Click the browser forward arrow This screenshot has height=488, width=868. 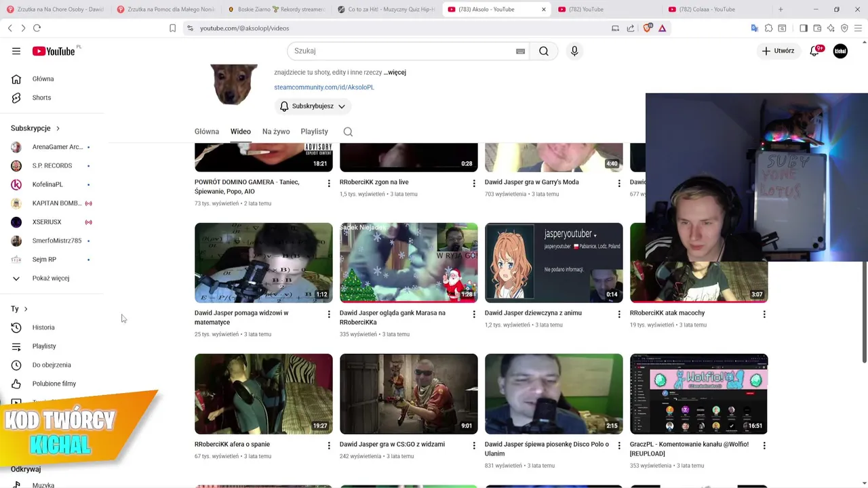pyautogui.click(x=23, y=28)
